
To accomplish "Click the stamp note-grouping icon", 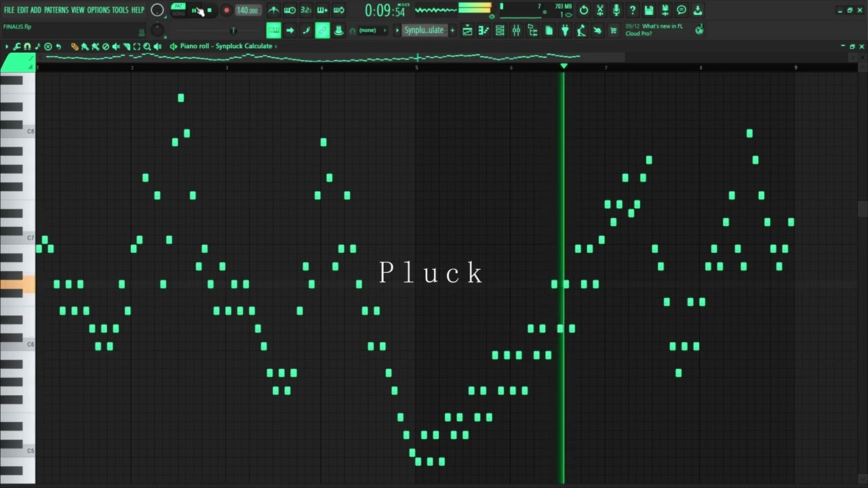I will click(x=338, y=30).
